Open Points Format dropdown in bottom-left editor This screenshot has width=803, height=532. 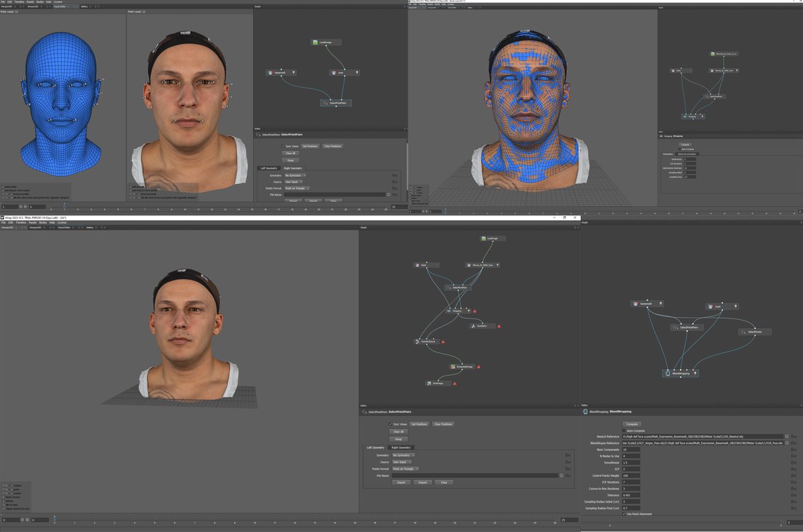(x=406, y=469)
